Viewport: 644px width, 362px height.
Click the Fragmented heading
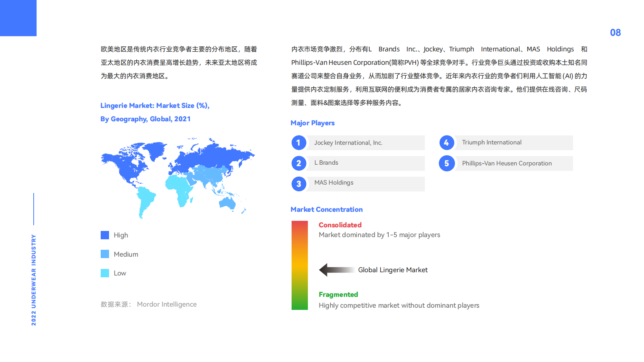(x=338, y=294)
